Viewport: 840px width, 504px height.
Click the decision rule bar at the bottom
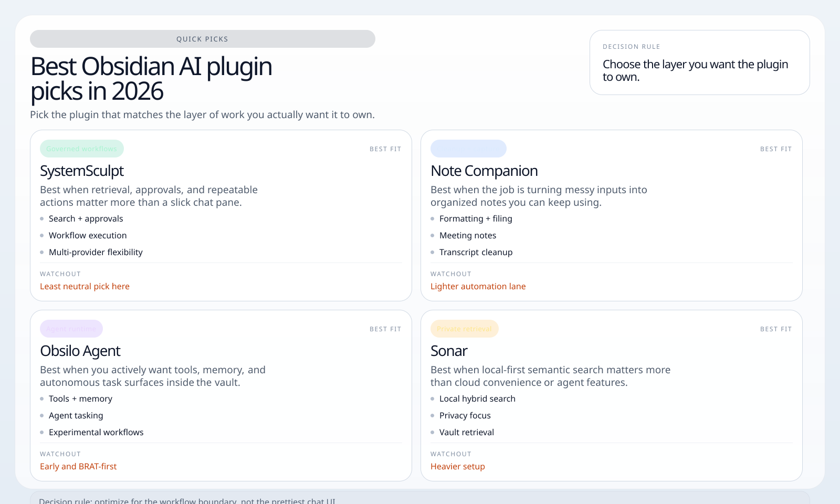420,499
